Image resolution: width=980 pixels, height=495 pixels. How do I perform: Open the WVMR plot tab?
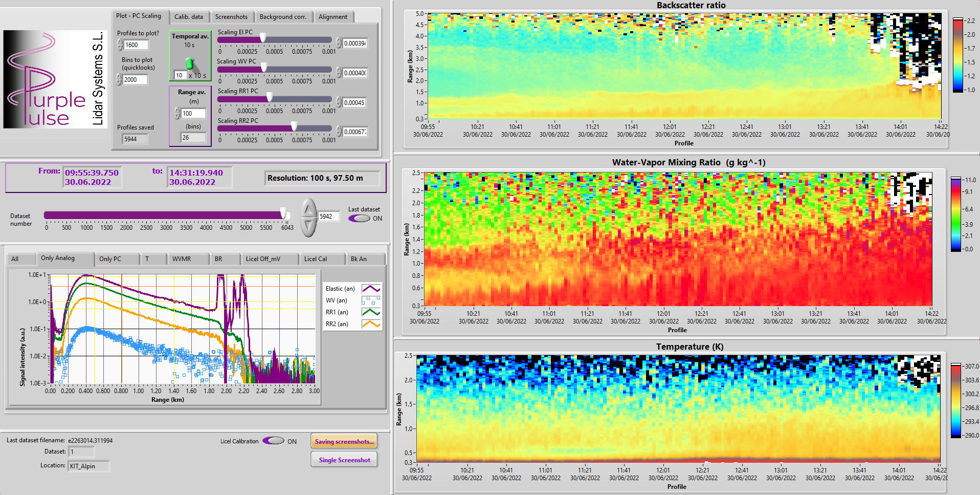pyautogui.click(x=188, y=259)
